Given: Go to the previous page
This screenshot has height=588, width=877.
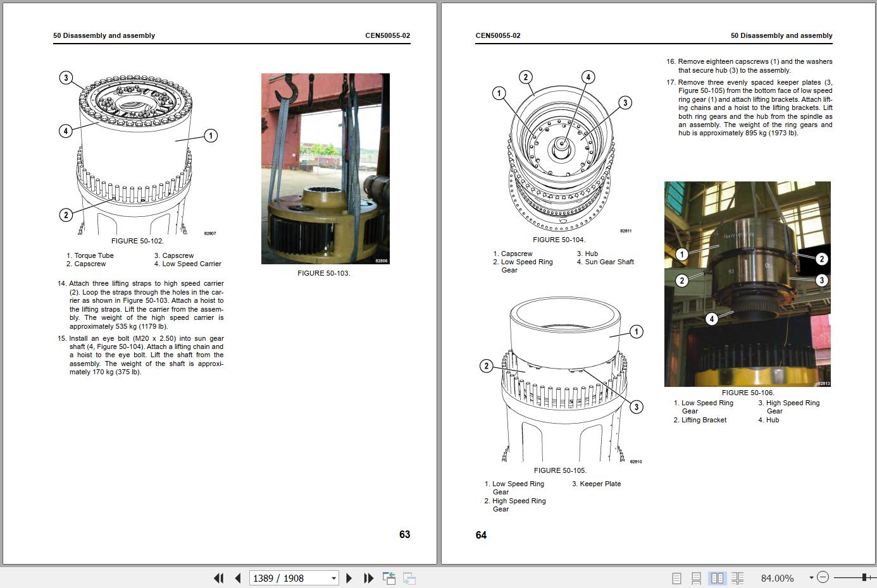Looking at the screenshot, I should coord(238,578).
